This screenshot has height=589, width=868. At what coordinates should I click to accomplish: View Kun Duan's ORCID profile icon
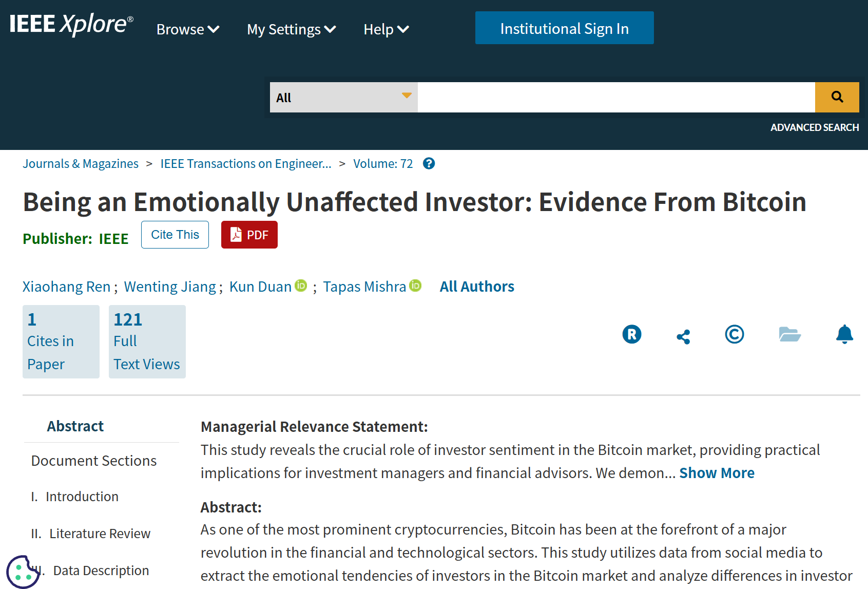pos(301,285)
